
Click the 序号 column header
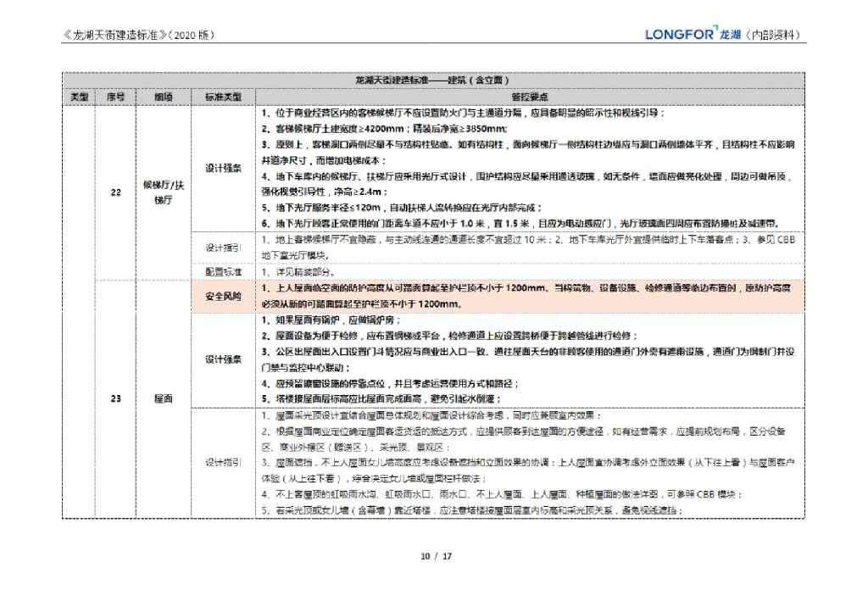click(x=113, y=96)
